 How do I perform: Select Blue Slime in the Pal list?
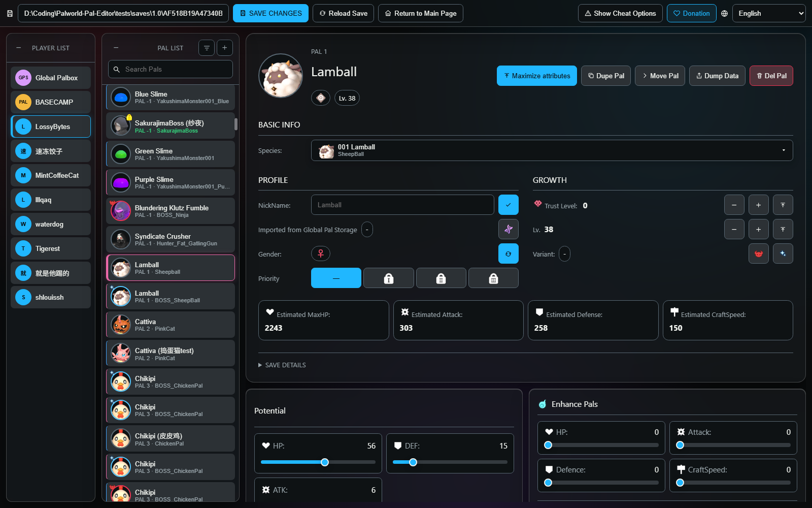coord(171,98)
